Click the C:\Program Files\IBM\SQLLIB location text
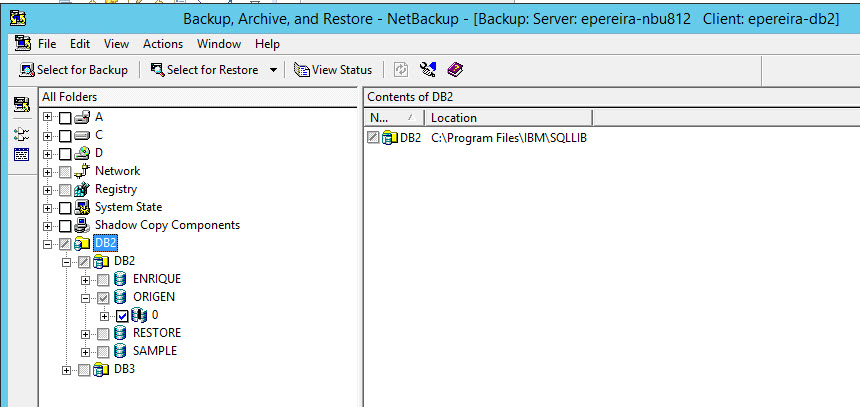 (x=509, y=138)
